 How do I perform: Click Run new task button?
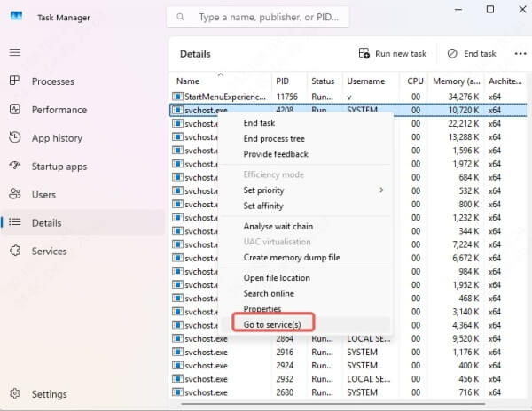(x=392, y=53)
